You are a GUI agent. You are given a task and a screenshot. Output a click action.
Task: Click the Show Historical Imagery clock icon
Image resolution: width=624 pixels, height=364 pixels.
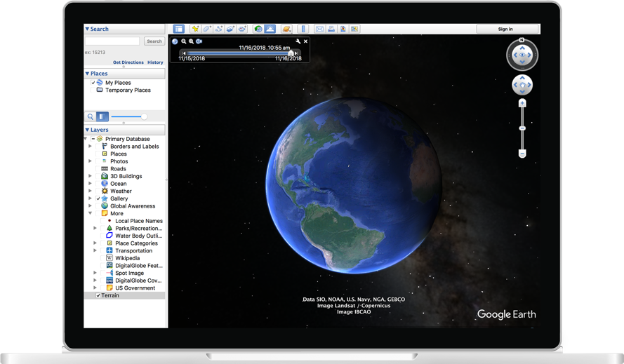click(258, 29)
